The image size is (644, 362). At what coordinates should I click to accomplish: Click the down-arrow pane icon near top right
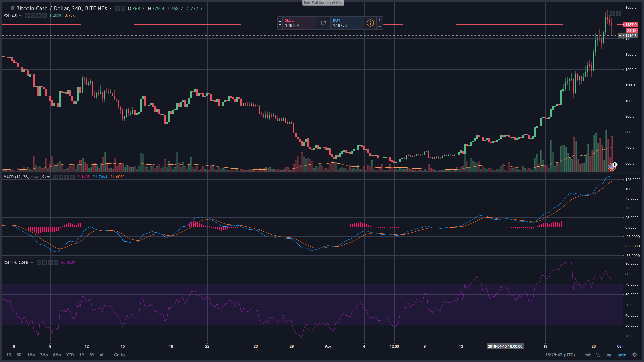click(613, 13)
